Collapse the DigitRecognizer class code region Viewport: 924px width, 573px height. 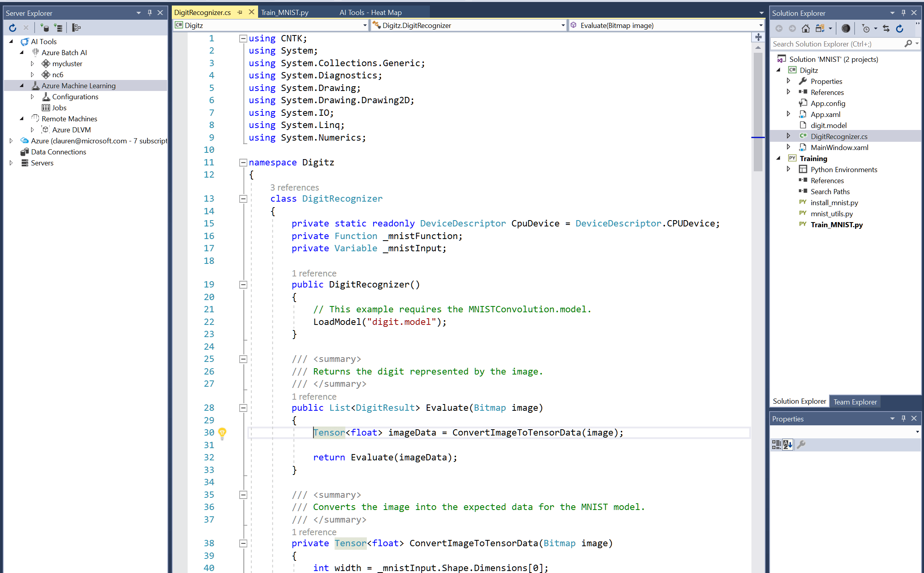pos(243,199)
